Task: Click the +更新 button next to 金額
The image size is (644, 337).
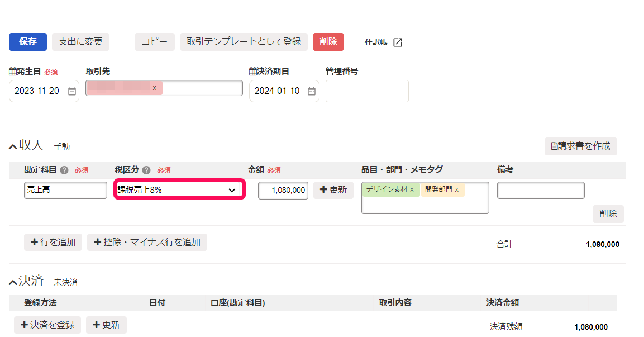Action: (333, 190)
